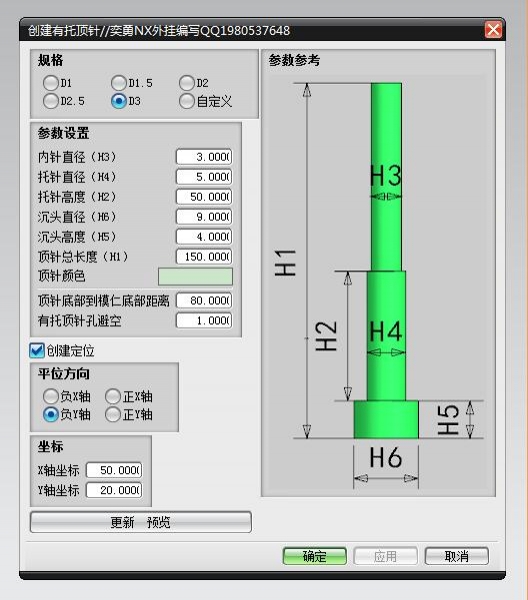
Task: Select the D2.5 specification radio button
Action: click(x=51, y=101)
